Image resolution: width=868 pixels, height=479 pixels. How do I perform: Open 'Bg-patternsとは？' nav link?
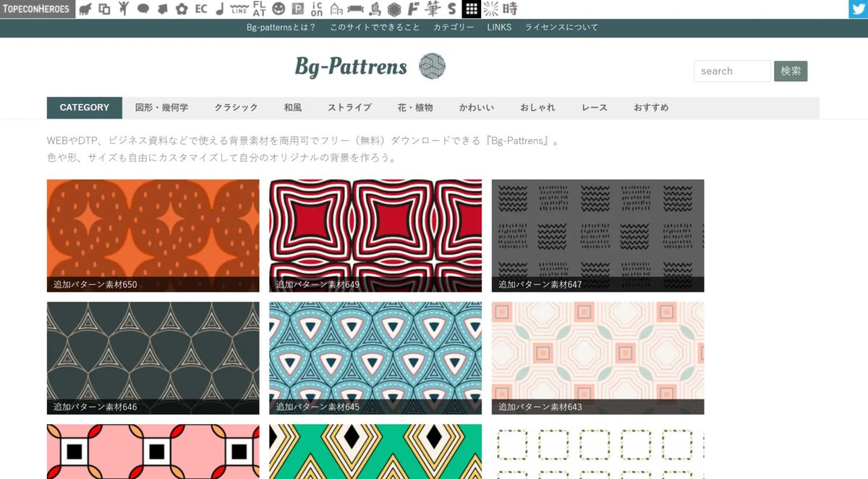(x=281, y=27)
